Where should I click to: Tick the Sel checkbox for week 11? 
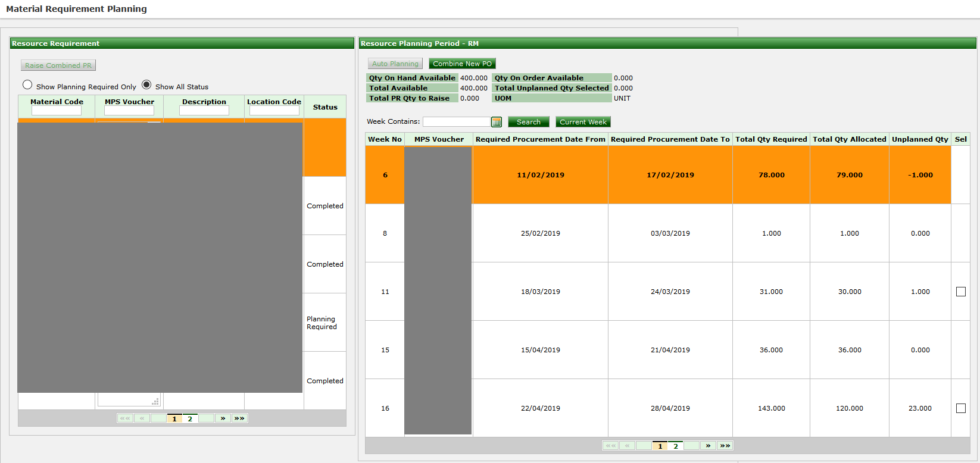960,292
